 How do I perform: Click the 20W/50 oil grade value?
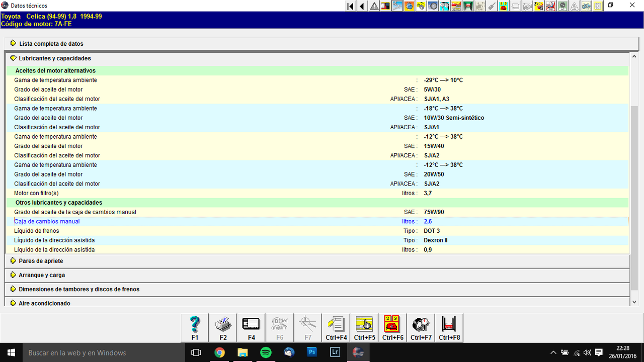(x=434, y=174)
